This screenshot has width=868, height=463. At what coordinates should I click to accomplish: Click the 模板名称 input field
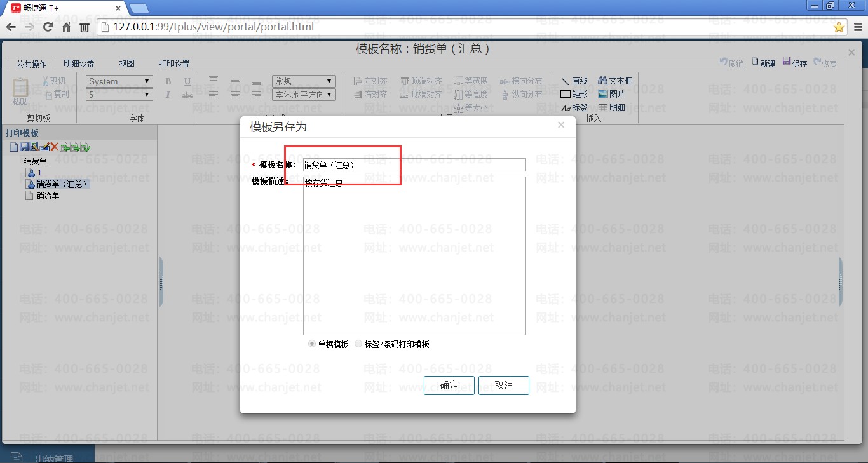click(x=414, y=164)
